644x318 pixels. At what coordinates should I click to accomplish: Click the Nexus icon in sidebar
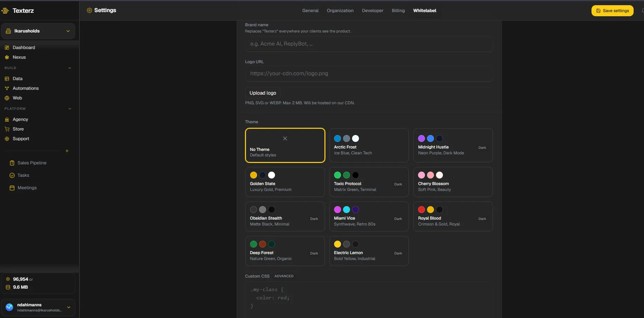7,57
